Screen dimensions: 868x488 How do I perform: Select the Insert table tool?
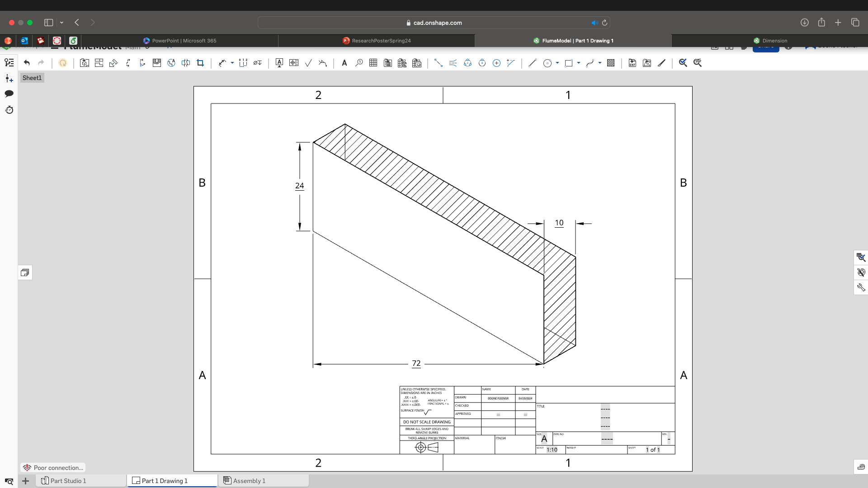373,63
